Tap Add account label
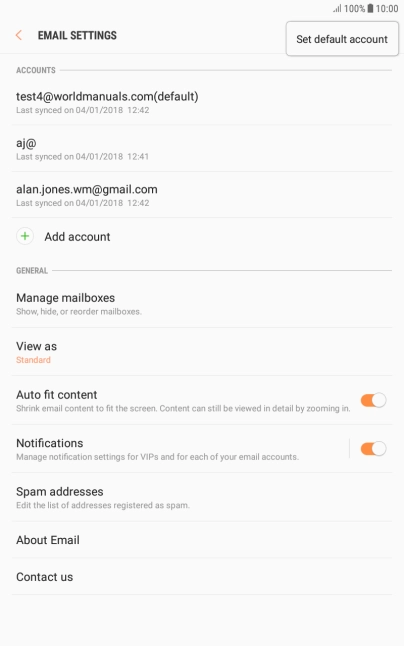 77,236
